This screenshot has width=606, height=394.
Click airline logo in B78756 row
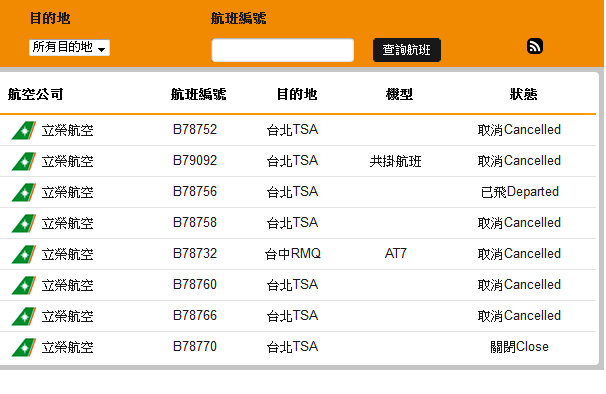(24, 192)
